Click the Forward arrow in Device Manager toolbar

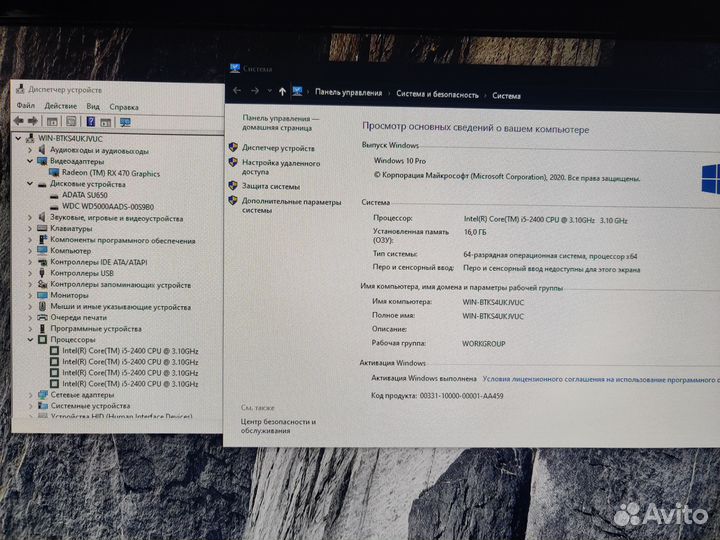(33, 121)
